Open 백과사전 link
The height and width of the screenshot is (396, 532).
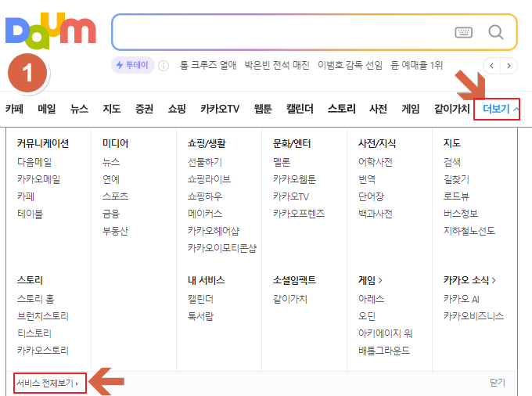point(376,214)
